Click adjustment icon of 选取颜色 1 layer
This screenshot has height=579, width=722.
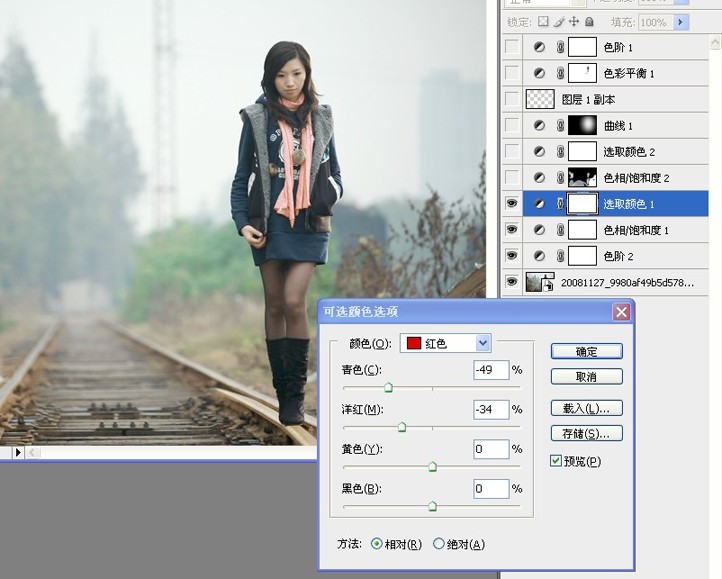(539, 204)
